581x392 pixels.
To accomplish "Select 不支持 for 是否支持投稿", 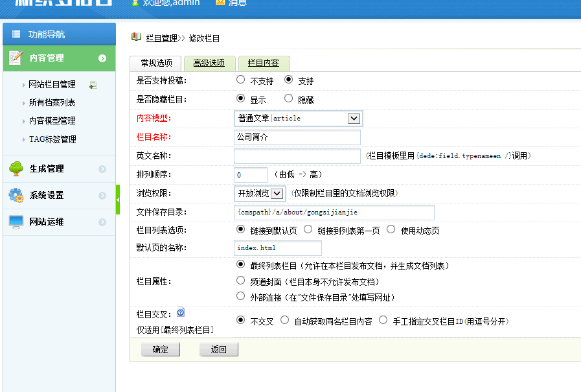I will pos(240,80).
